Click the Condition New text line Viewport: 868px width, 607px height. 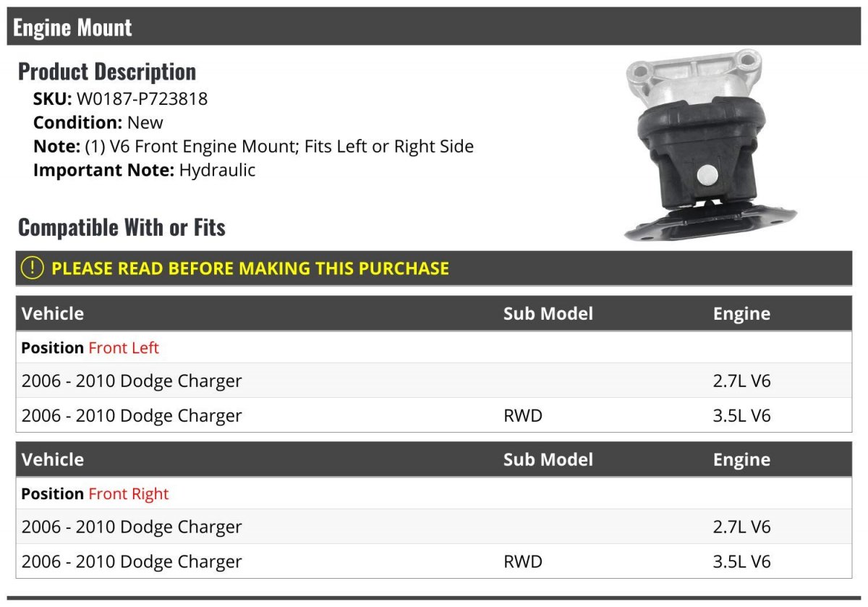(98, 122)
